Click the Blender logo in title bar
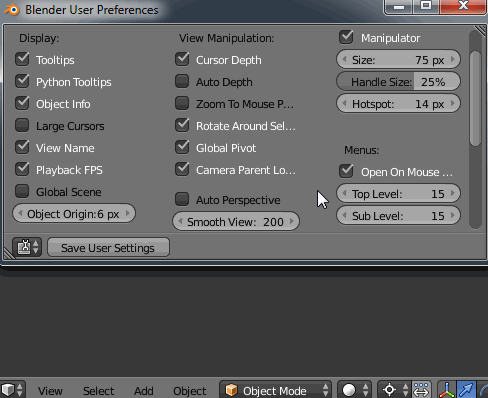The image size is (488, 398). [x=12, y=10]
